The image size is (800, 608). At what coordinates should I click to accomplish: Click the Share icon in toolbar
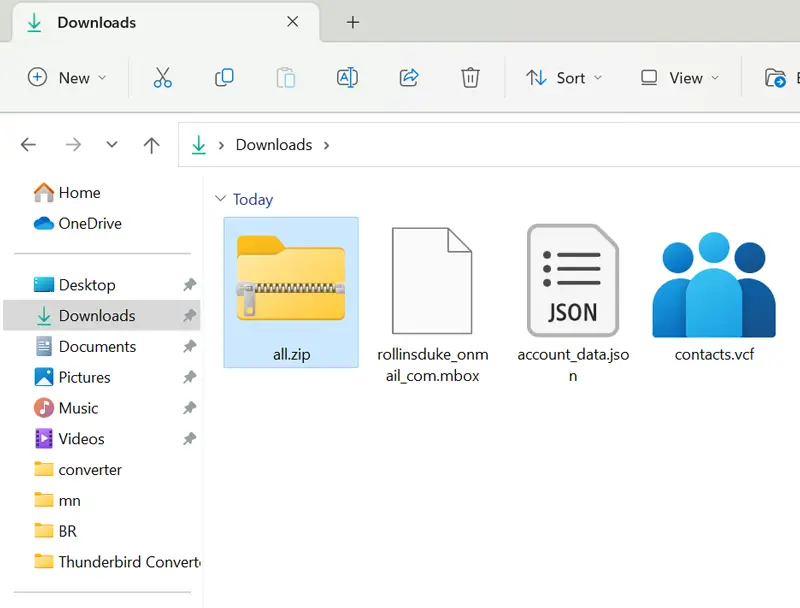click(x=408, y=78)
